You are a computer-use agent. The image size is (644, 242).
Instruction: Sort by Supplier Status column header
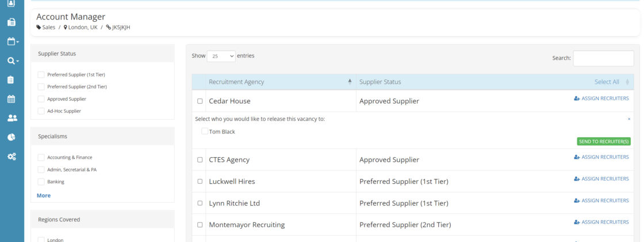tap(379, 82)
